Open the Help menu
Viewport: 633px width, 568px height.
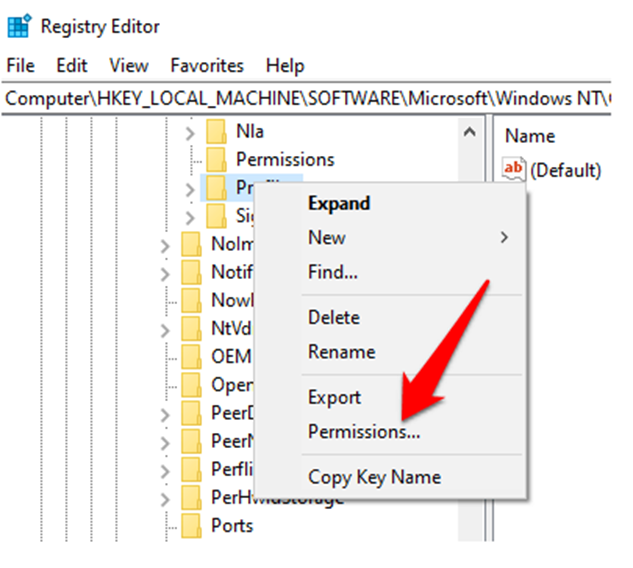(x=285, y=66)
